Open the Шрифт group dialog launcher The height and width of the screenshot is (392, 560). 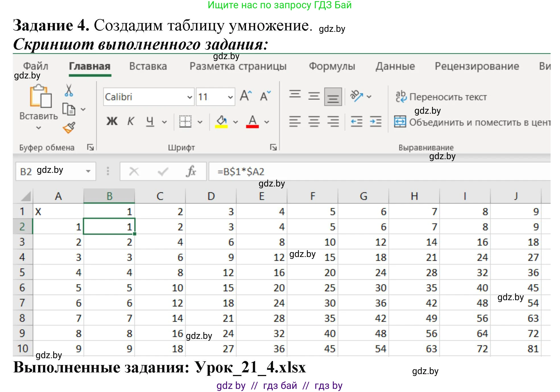click(x=273, y=148)
